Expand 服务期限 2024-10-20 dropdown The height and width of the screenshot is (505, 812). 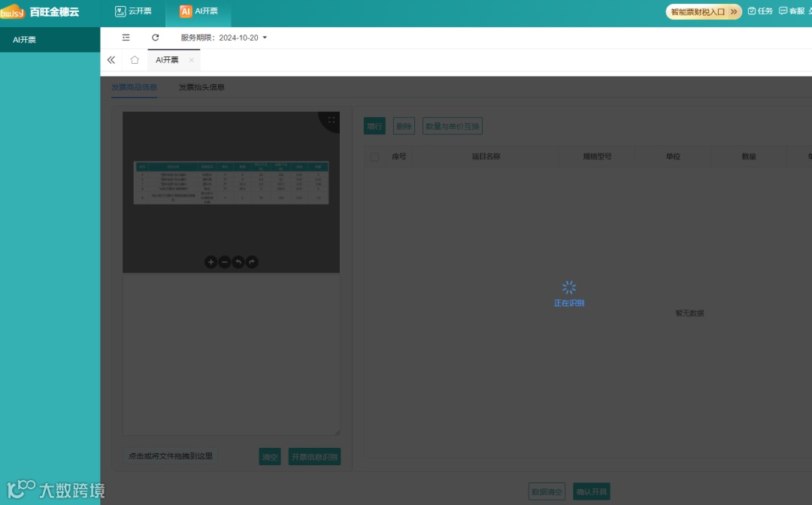click(x=224, y=38)
